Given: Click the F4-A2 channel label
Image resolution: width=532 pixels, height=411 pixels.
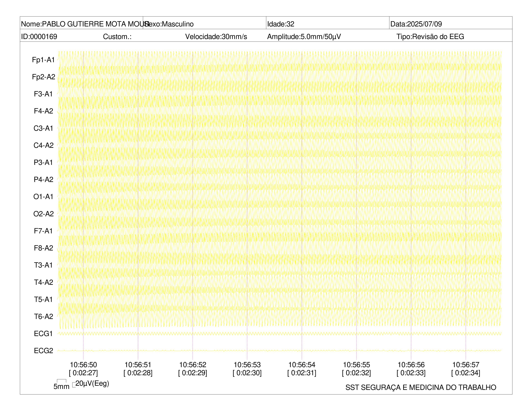Looking at the screenshot, I should coord(43,111).
